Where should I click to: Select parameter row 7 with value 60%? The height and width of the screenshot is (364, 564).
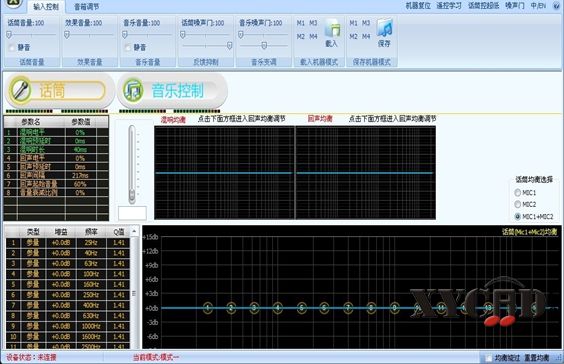coord(56,184)
